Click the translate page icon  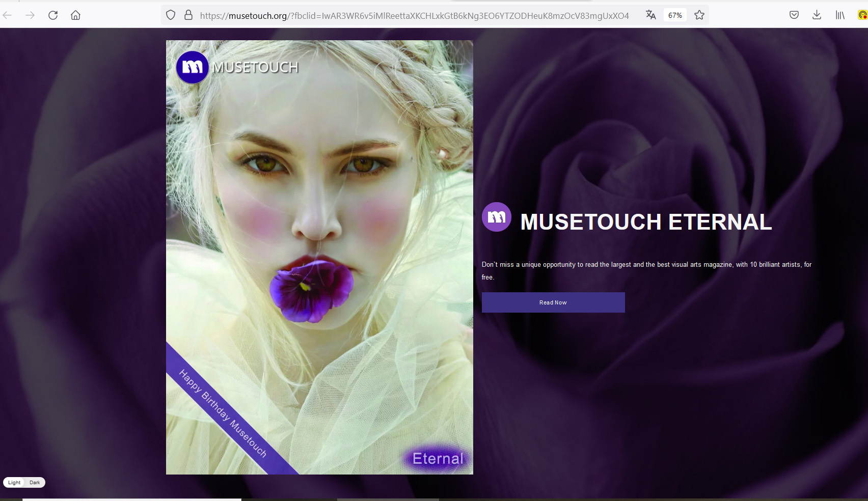650,15
